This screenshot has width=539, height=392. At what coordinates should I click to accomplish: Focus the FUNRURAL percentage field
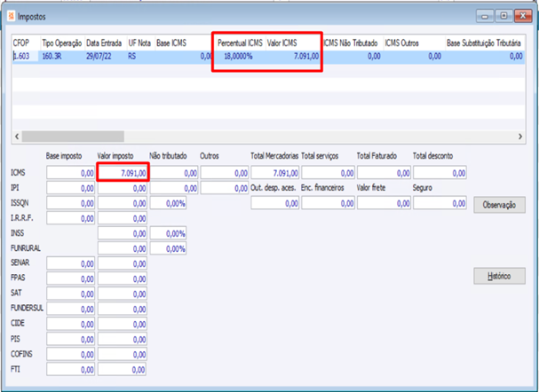168,248
